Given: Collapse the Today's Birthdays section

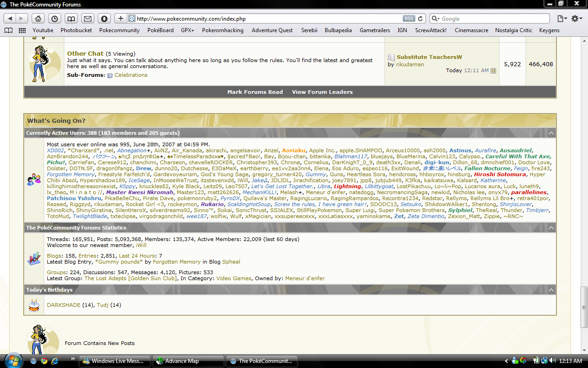Looking at the screenshot, I should coord(551,290).
